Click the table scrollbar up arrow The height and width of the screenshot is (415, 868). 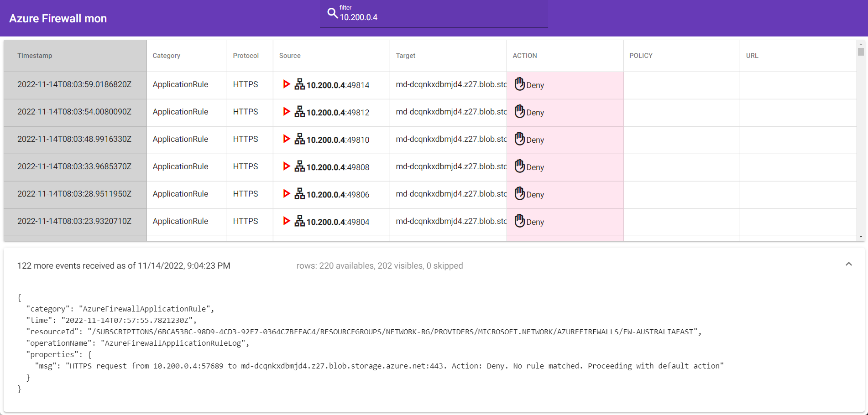pos(861,44)
